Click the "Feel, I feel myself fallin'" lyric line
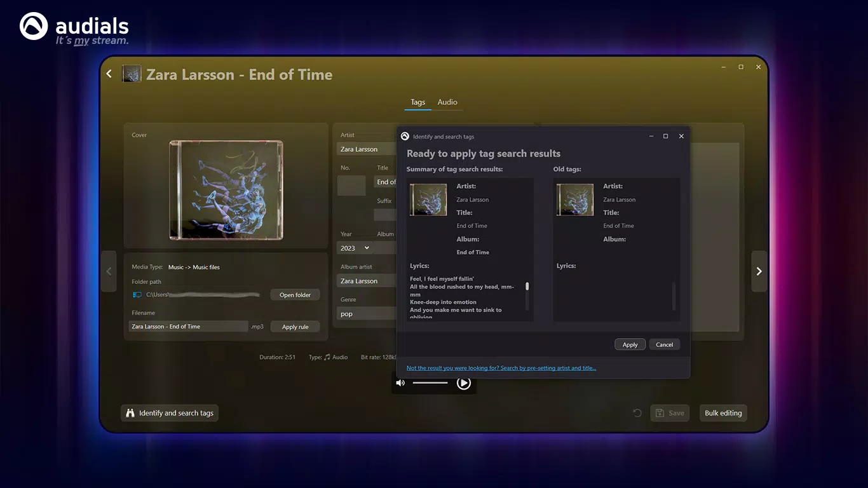The width and height of the screenshot is (868, 488). tap(442, 279)
